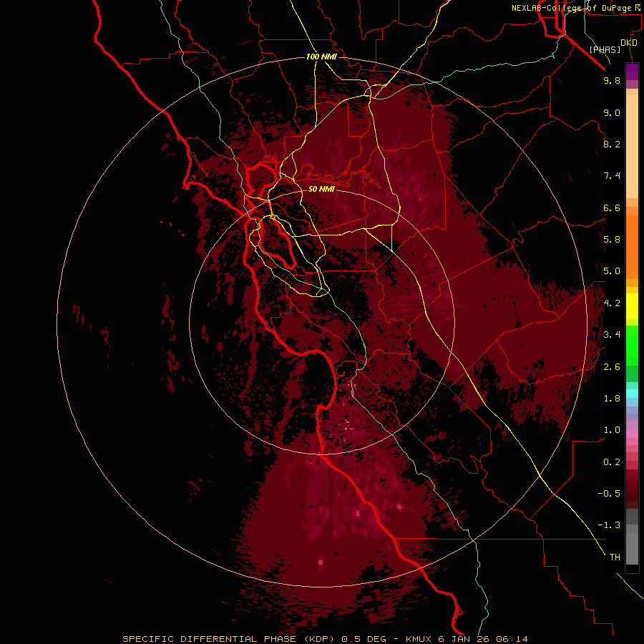Viewport: 644px width, 644px height.
Task: Select the 2.6 legend value
Action: point(612,367)
